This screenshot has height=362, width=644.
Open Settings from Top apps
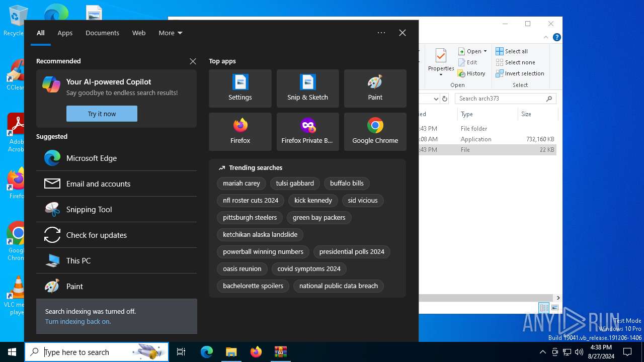(x=240, y=88)
